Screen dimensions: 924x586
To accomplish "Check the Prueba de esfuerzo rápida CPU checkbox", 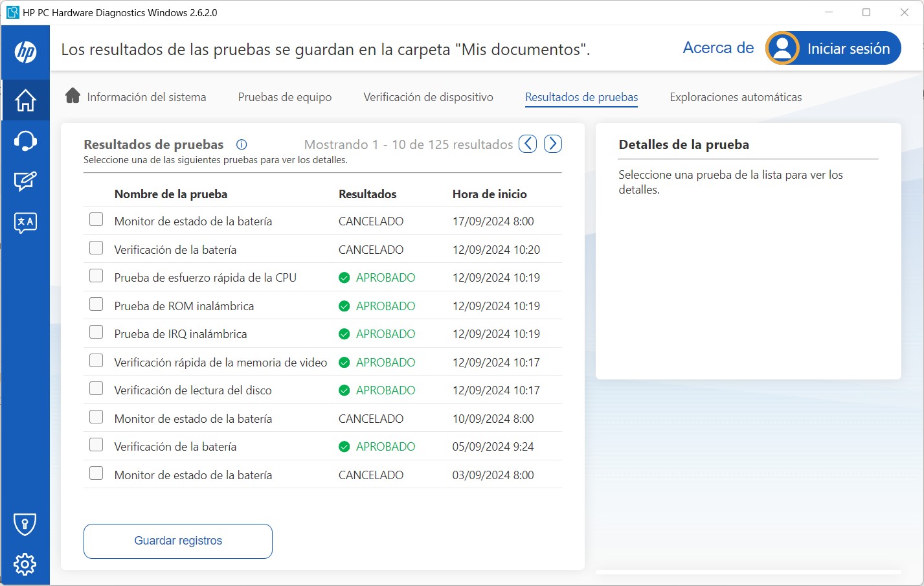I will [96, 275].
